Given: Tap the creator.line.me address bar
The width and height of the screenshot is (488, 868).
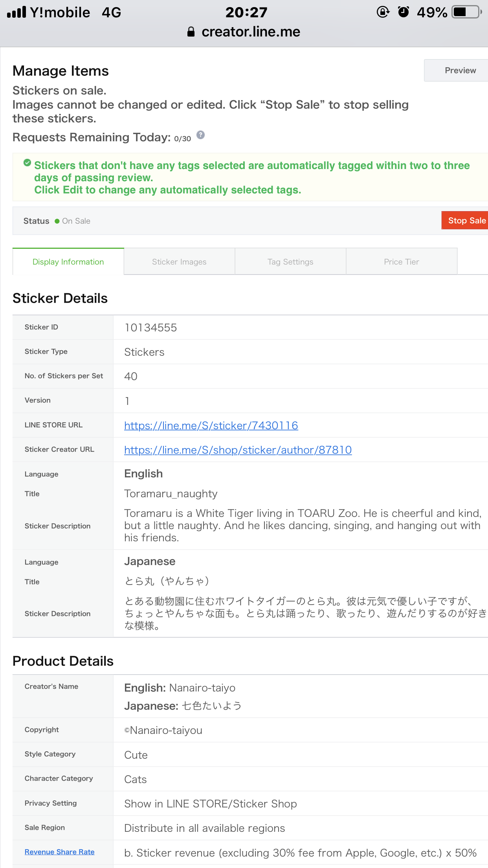Looking at the screenshot, I should pos(251,32).
